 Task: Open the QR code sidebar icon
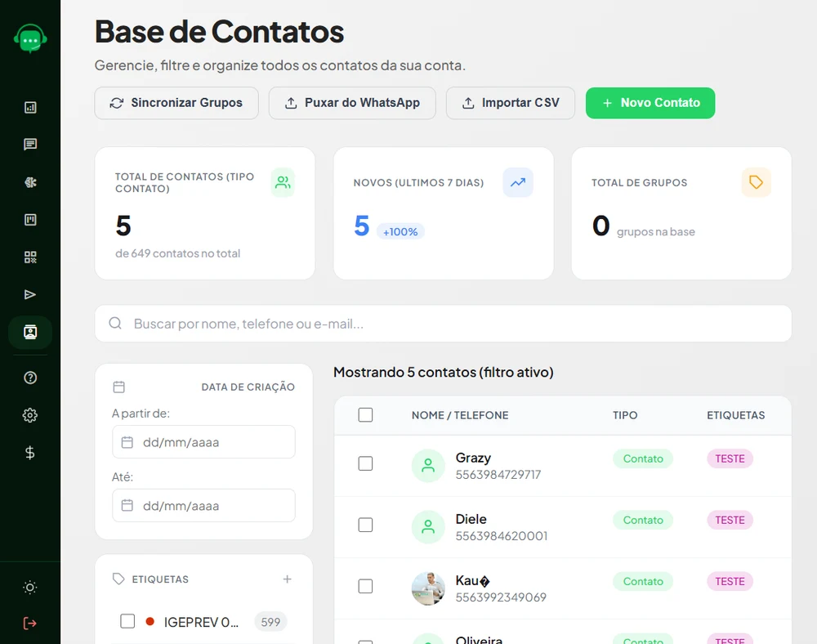[x=30, y=257]
